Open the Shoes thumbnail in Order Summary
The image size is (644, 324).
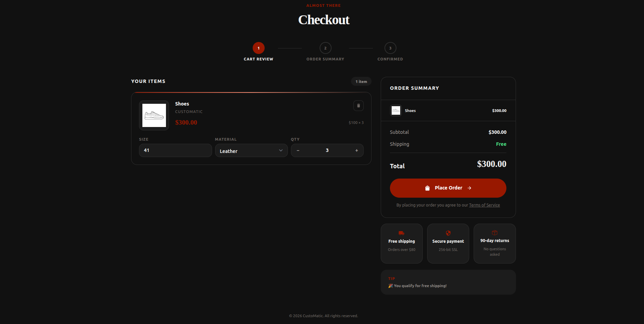(x=396, y=111)
